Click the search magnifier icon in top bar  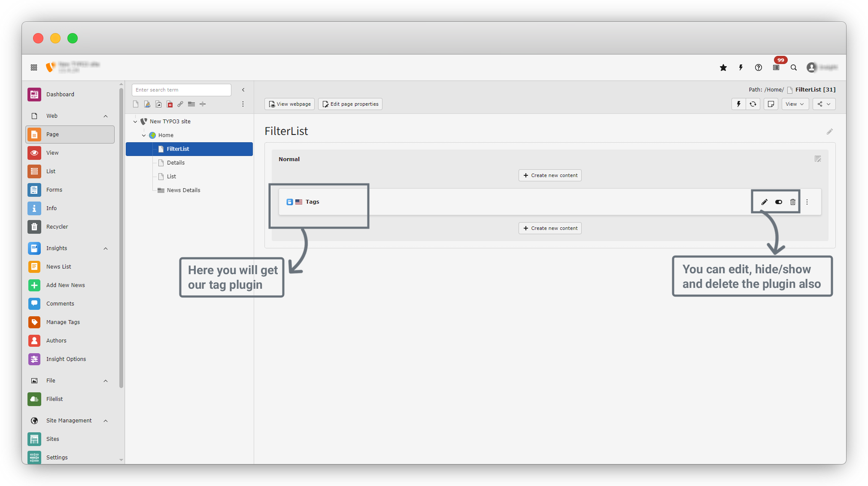click(794, 67)
